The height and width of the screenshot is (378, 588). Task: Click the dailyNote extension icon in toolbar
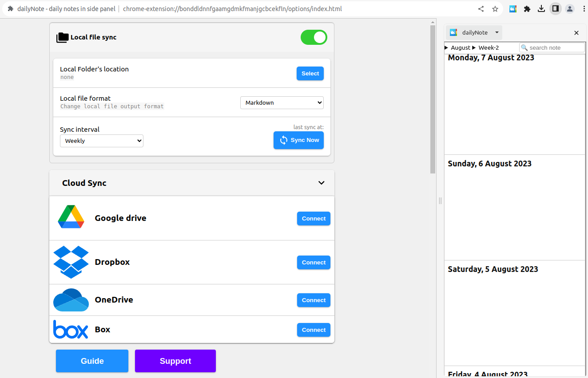(513, 9)
